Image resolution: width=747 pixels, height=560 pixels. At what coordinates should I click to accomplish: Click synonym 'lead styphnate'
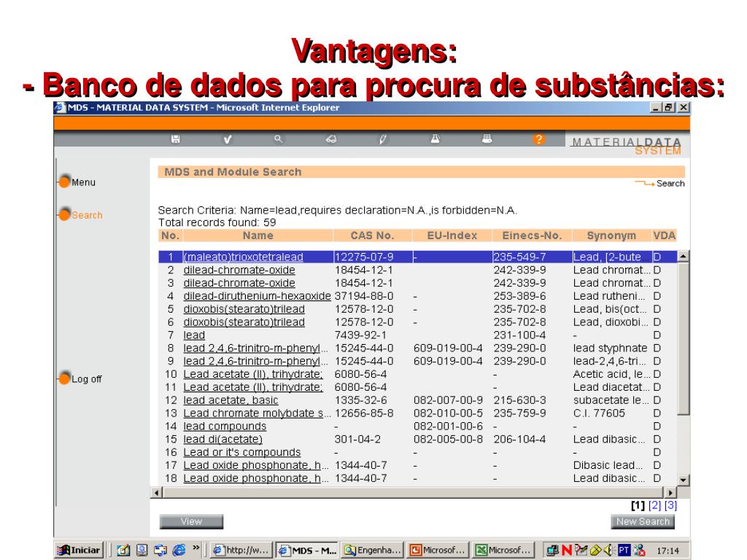point(611,348)
